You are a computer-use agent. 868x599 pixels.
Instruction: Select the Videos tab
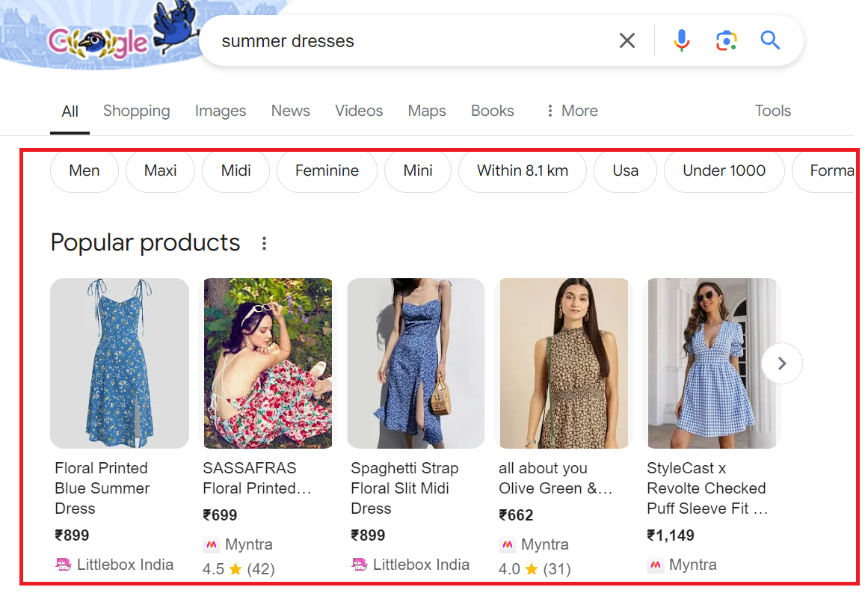point(359,111)
